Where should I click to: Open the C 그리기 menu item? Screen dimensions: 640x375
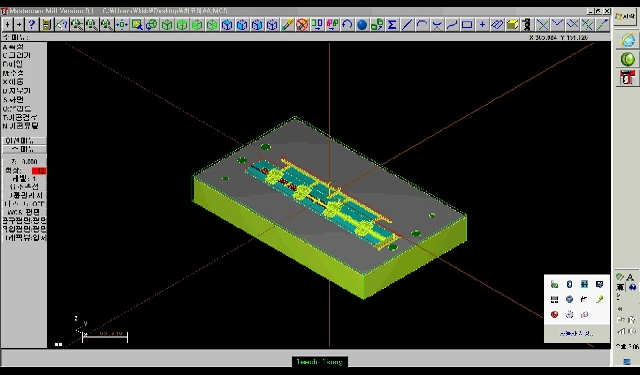pos(17,55)
